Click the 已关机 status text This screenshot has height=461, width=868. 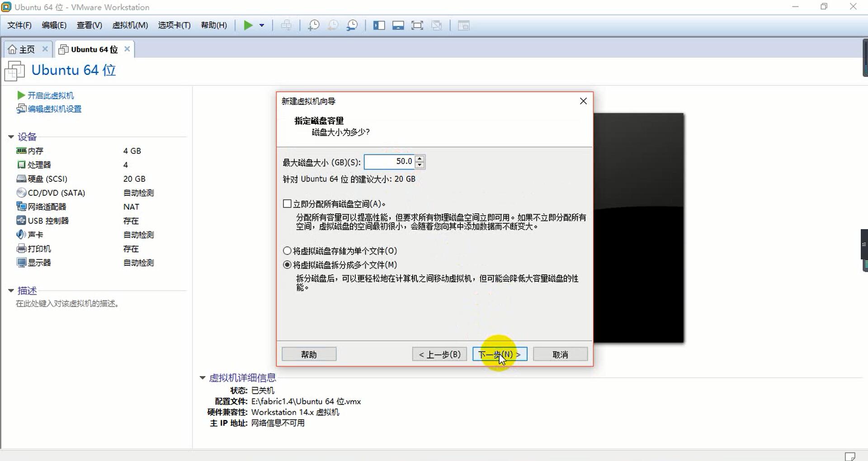(263, 390)
